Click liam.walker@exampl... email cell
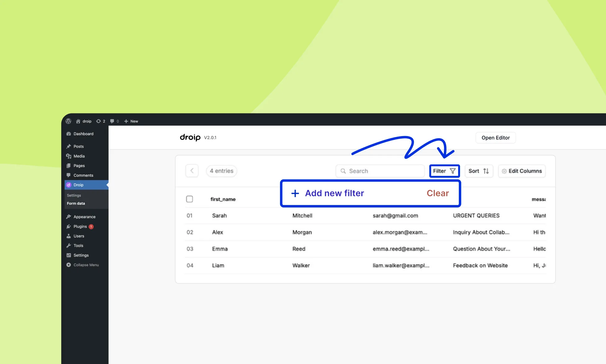Viewport: 606px width, 364px height. (401, 265)
